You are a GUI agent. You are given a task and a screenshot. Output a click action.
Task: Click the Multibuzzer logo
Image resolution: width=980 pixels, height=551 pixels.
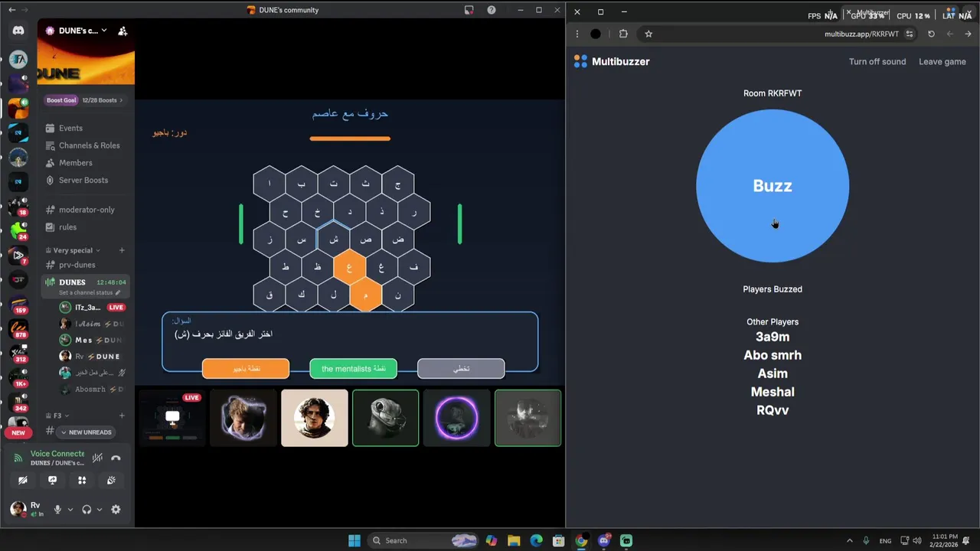pyautogui.click(x=612, y=62)
